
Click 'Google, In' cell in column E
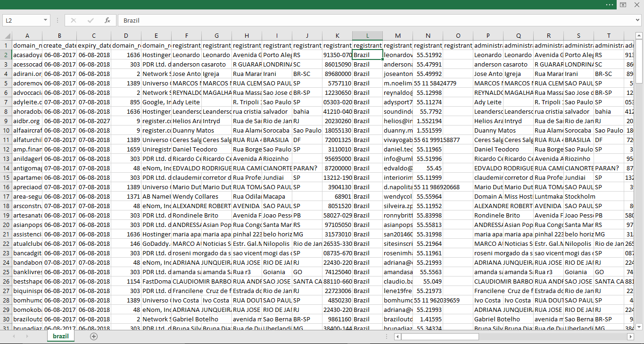click(x=156, y=102)
